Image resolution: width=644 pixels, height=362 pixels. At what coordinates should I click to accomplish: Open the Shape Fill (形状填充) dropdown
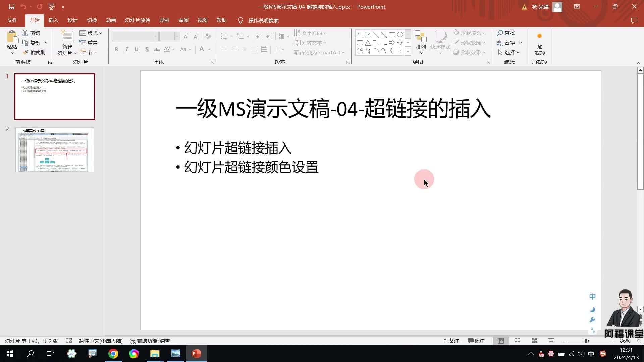pos(469,33)
